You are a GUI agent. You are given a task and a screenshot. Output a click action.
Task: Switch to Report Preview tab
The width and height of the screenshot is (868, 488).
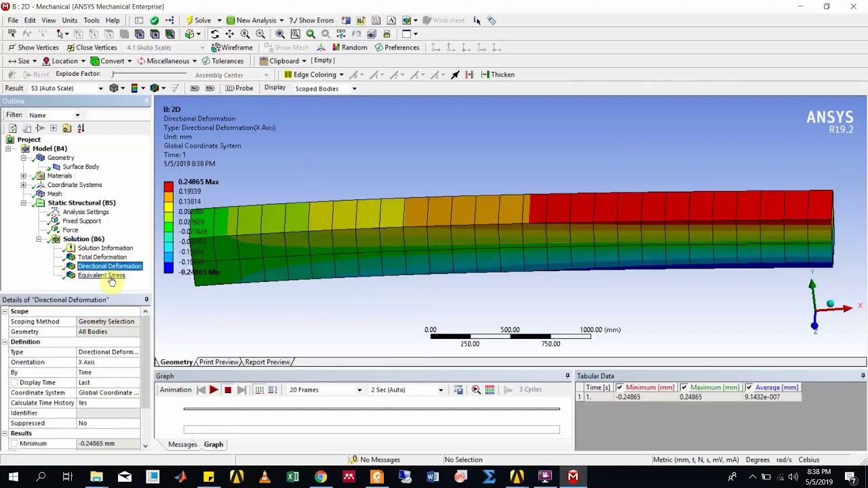click(267, 362)
